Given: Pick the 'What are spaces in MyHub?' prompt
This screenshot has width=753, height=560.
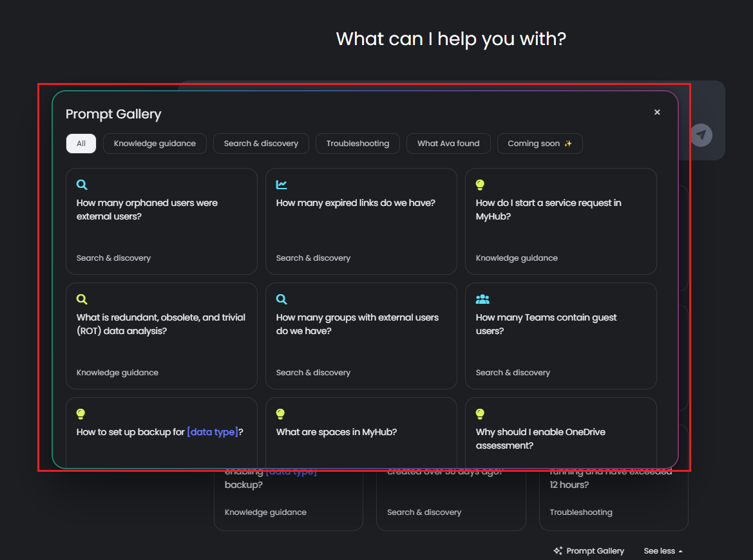Looking at the screenshot, I should [x=361, y=433].
